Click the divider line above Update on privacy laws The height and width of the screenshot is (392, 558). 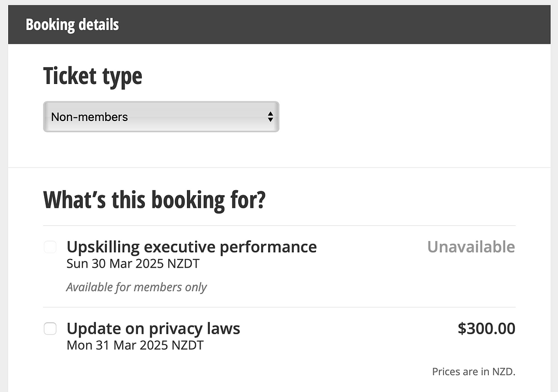pyautogui.click(x=279, y=307)
